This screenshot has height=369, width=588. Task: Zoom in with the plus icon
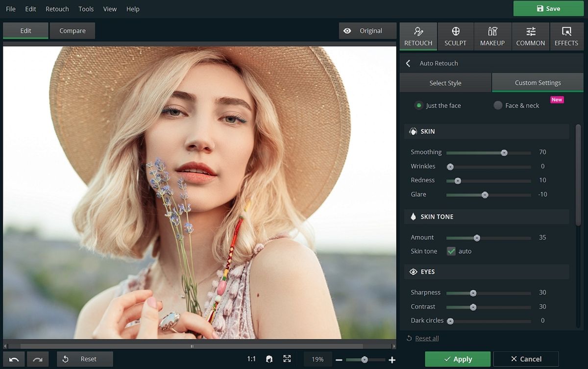pos(392,360)
